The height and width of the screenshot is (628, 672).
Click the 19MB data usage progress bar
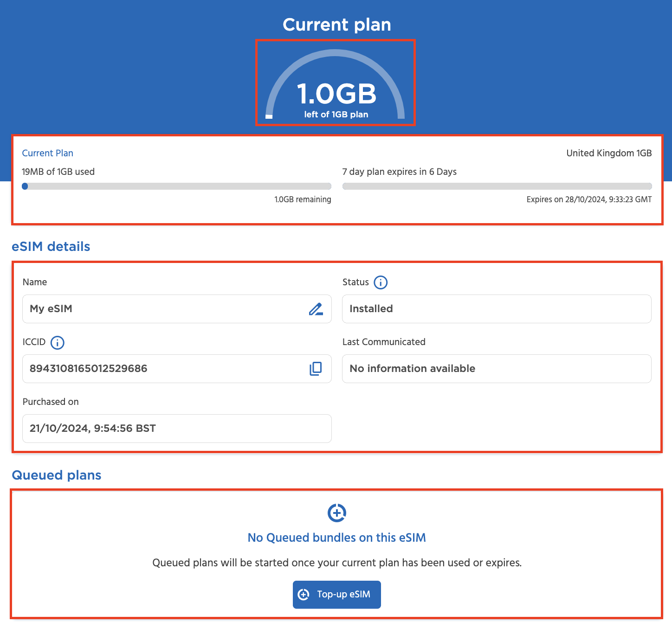[176, 186]
